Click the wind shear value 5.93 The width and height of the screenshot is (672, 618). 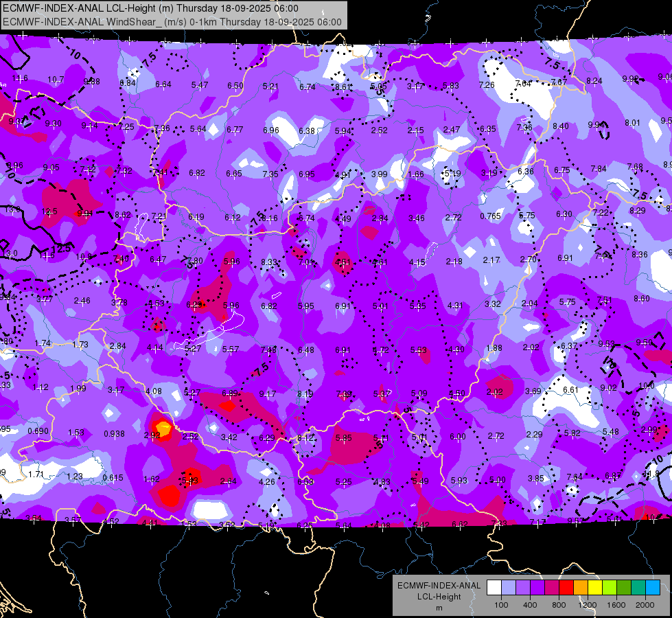[x=459, y=481]
